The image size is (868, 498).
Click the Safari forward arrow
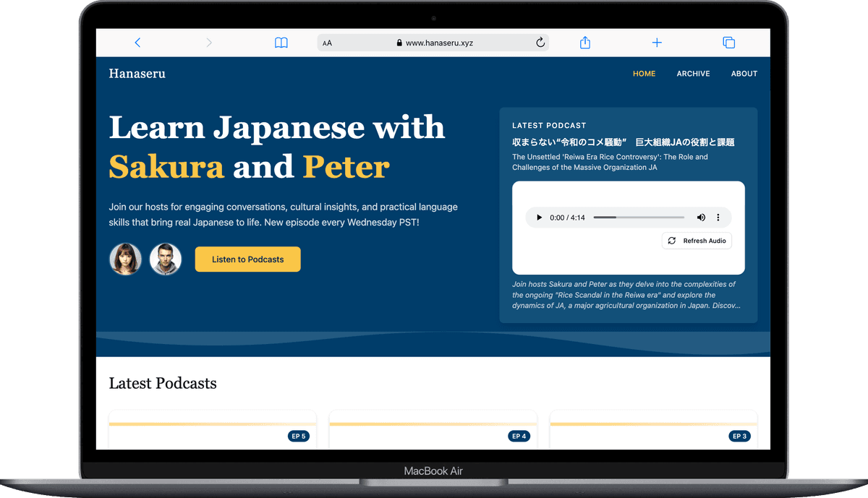pos(209,43)
